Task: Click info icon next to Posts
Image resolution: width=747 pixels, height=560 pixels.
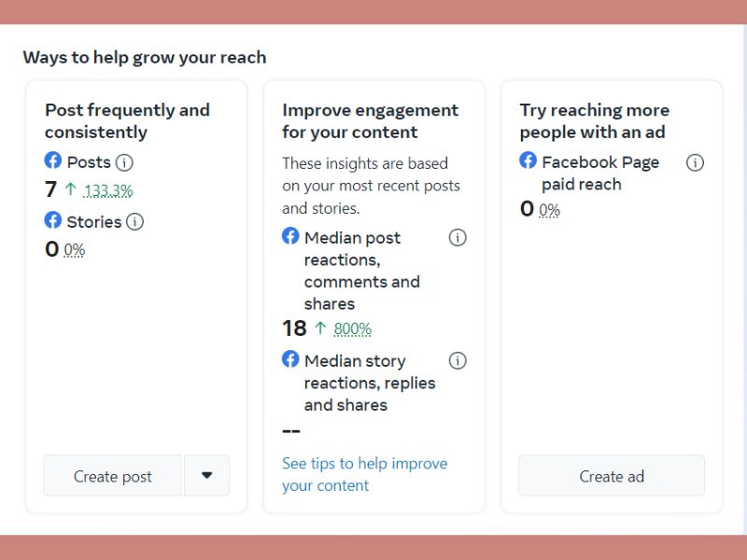Action: point(124,162)
